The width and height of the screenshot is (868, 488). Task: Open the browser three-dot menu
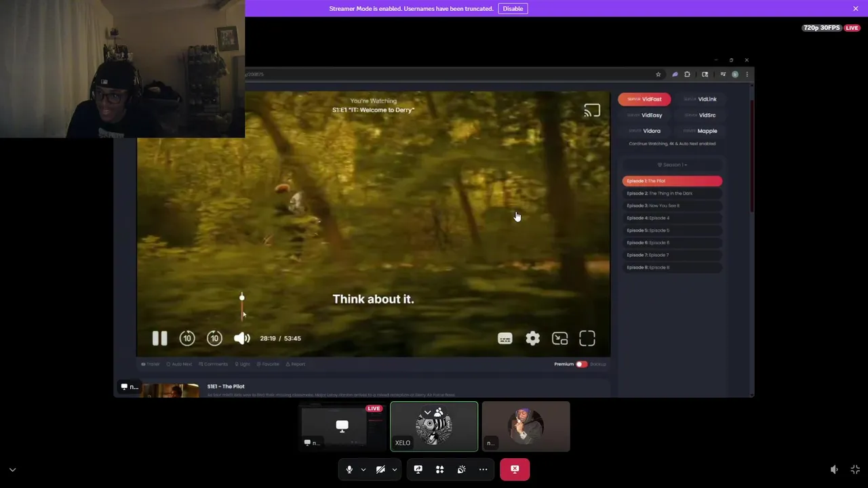[x=747, y=75]
